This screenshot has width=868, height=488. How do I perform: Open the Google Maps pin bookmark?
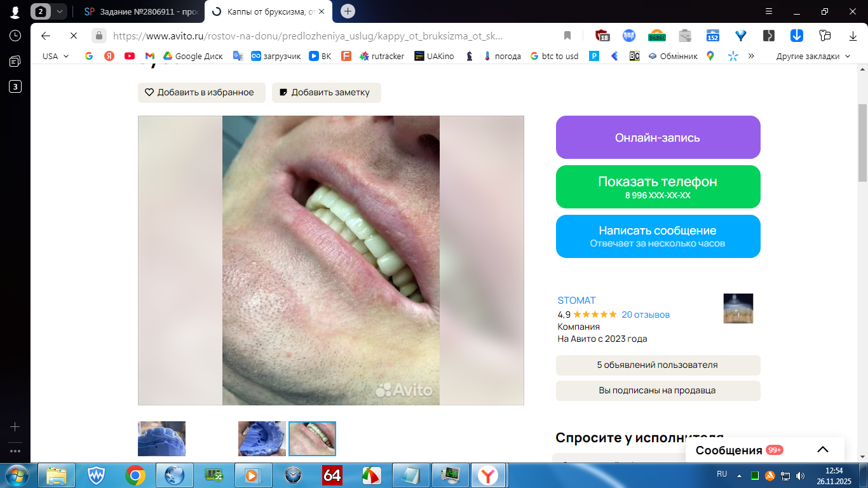pyautogui.click(x=710, y=56)
